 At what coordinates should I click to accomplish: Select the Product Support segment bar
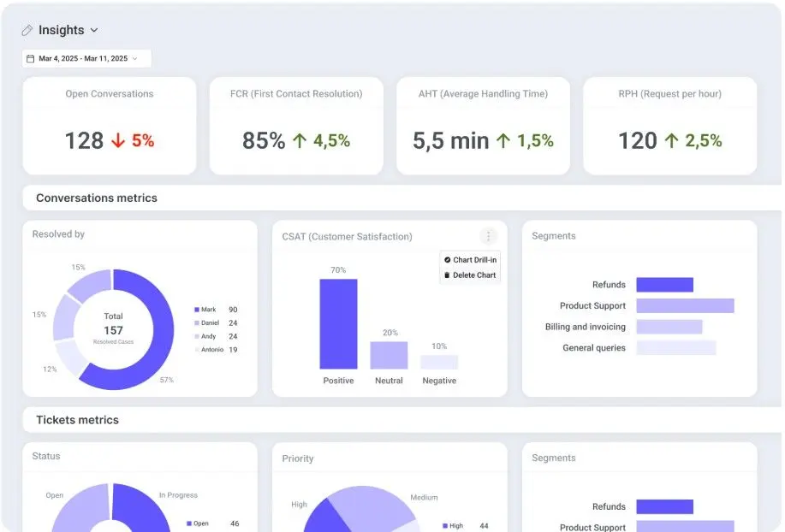tap(686, 305)
